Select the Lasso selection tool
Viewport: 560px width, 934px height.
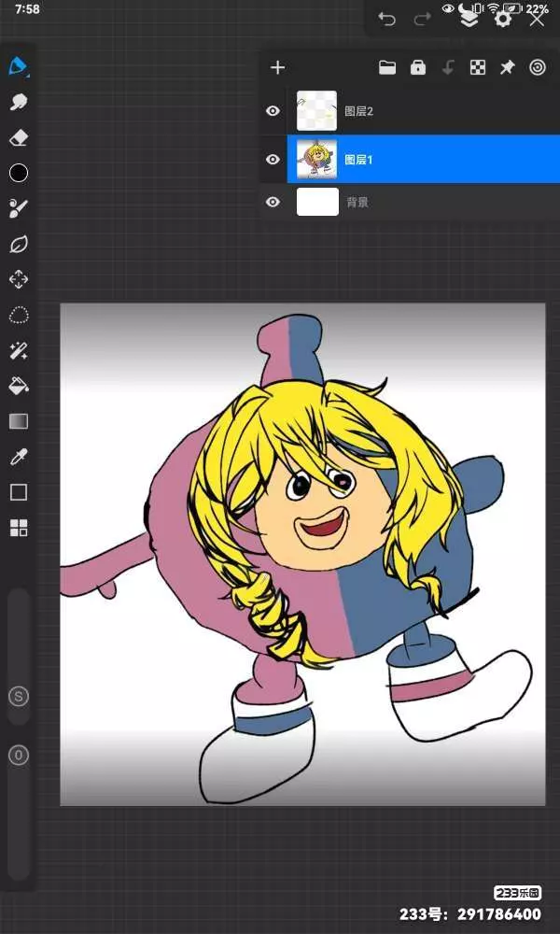pyautogui.click(x=18, y=315)
